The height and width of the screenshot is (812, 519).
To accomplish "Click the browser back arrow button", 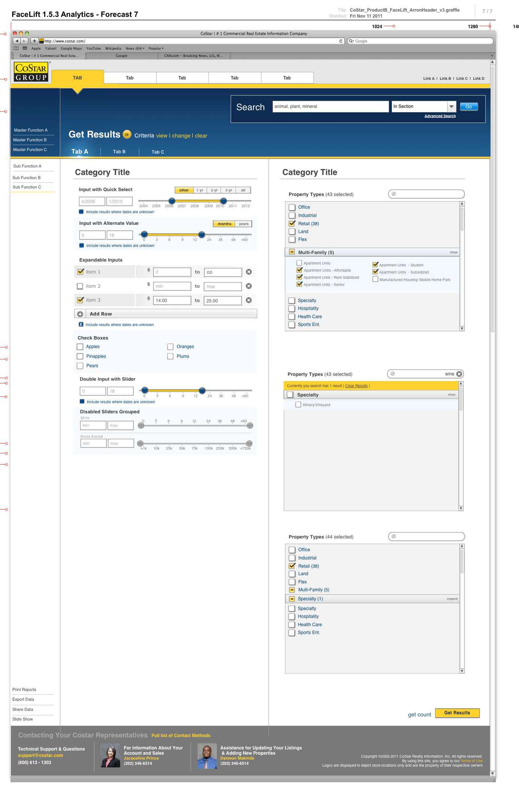I will point(17,41).
